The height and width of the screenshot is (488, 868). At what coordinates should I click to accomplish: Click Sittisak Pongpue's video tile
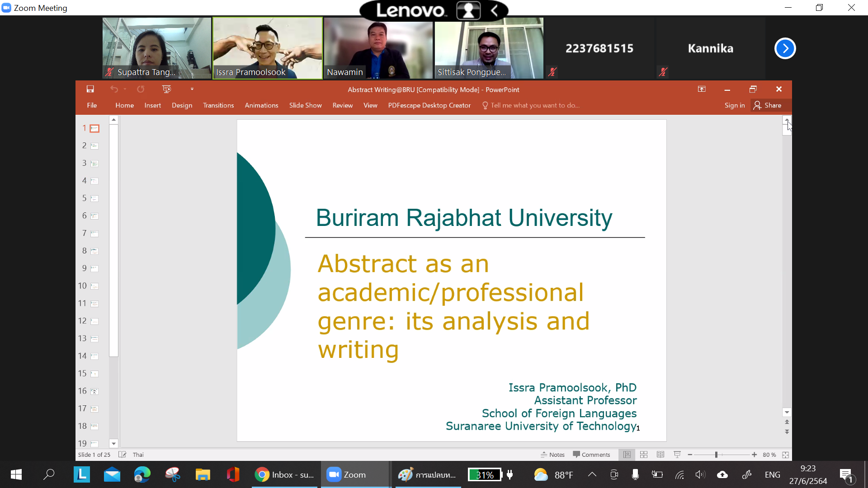point(489,48)
